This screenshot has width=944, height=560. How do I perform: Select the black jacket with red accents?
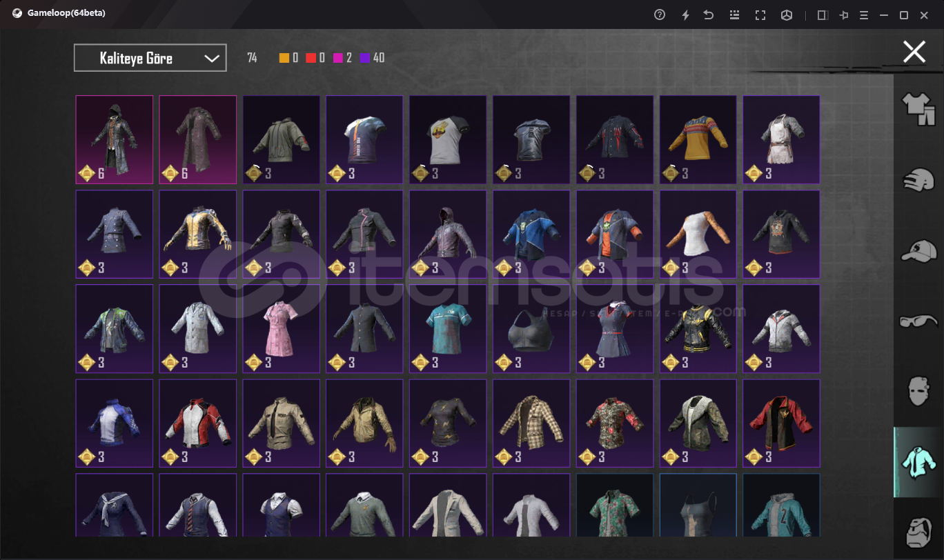[615, 139]
